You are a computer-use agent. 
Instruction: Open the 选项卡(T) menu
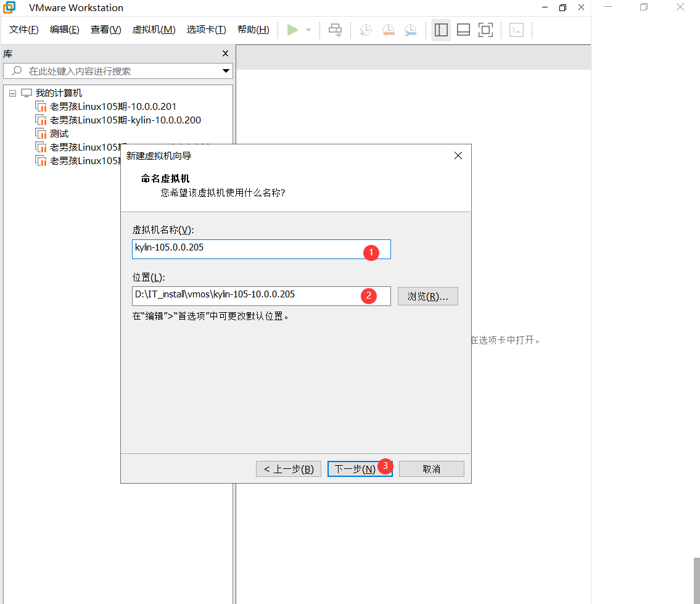click(206, 30)
